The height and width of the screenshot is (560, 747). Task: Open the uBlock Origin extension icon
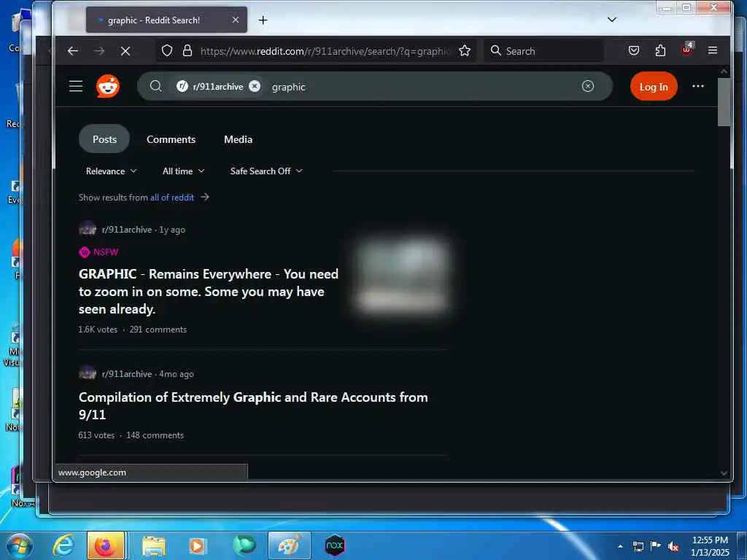tap(687, 49)
